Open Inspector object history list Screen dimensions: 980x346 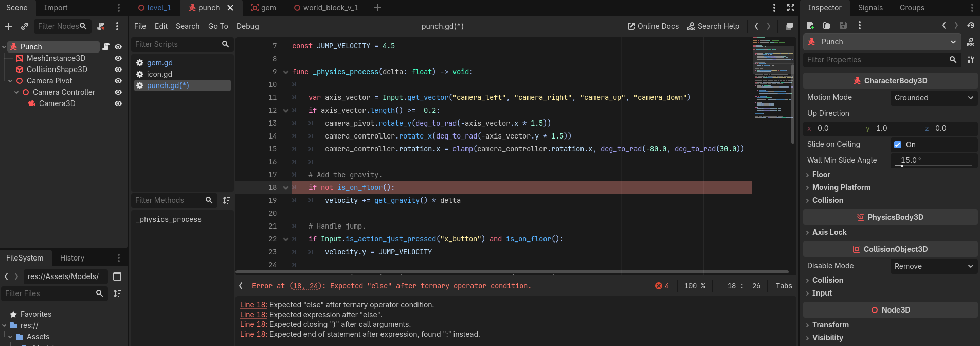point(971,25)
